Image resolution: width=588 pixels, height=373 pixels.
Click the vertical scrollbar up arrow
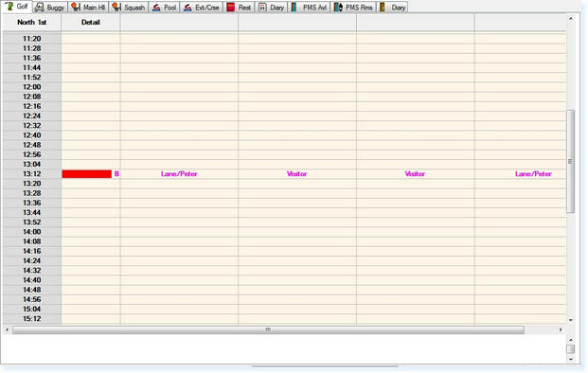571,18
